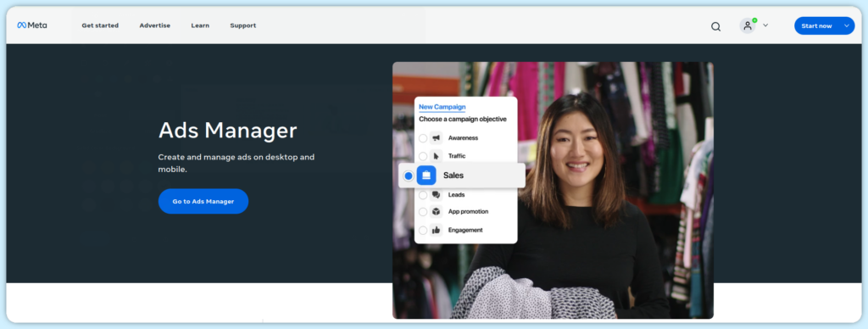Click the Awareness megaphone icon
Screen dimensions: 868x329
(x=437, y=138)
